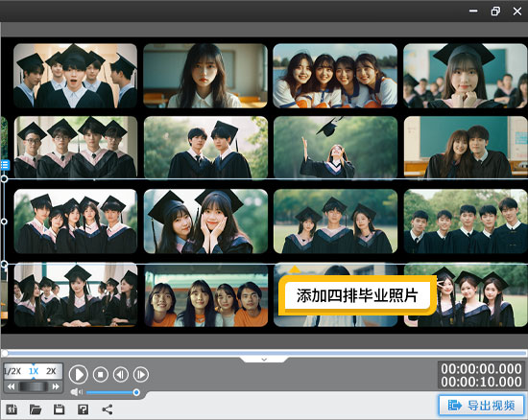Select the 2X playback speed

(x=51, y=371)
